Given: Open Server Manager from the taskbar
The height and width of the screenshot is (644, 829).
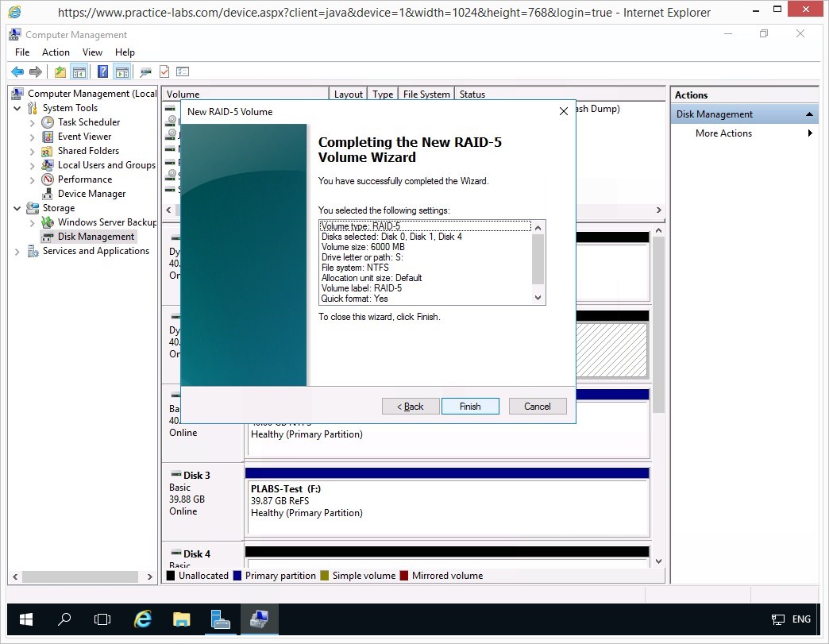Looking at the screenshot, I should point(220,619).
